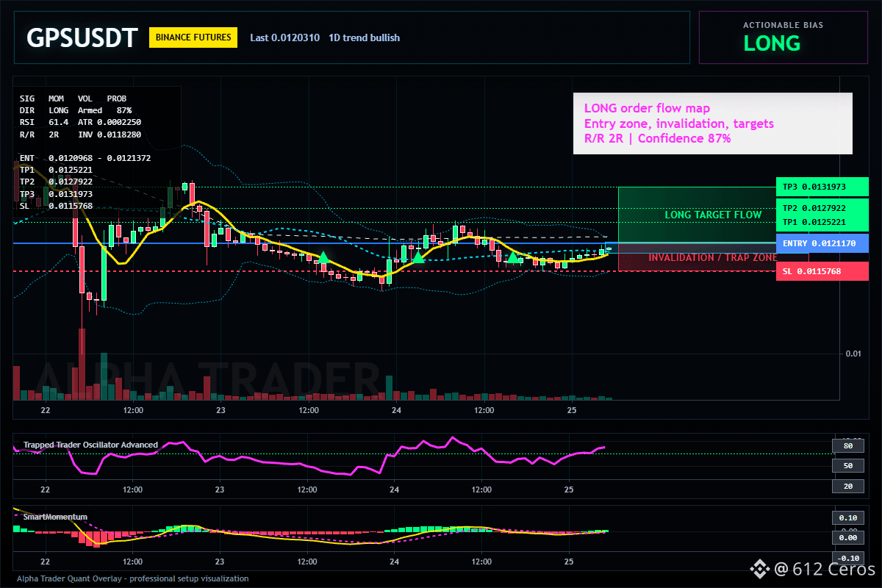Screen dimensions: 882x588
Task: Click the oscillator 20 level label
Action: tap(847, 486)
